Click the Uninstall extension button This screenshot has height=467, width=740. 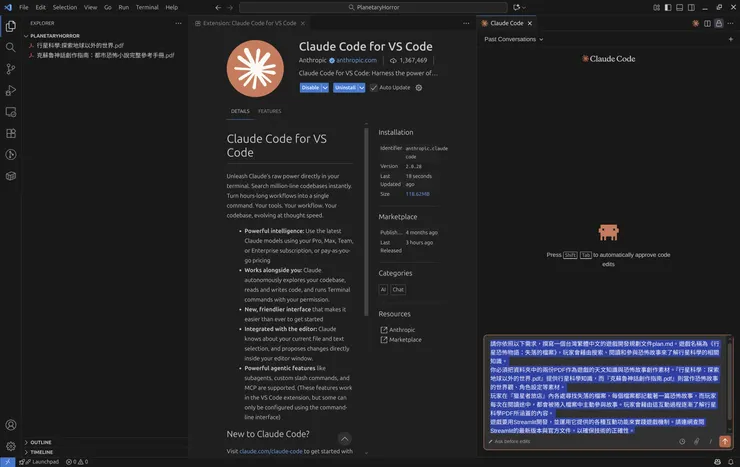(345, 88)
